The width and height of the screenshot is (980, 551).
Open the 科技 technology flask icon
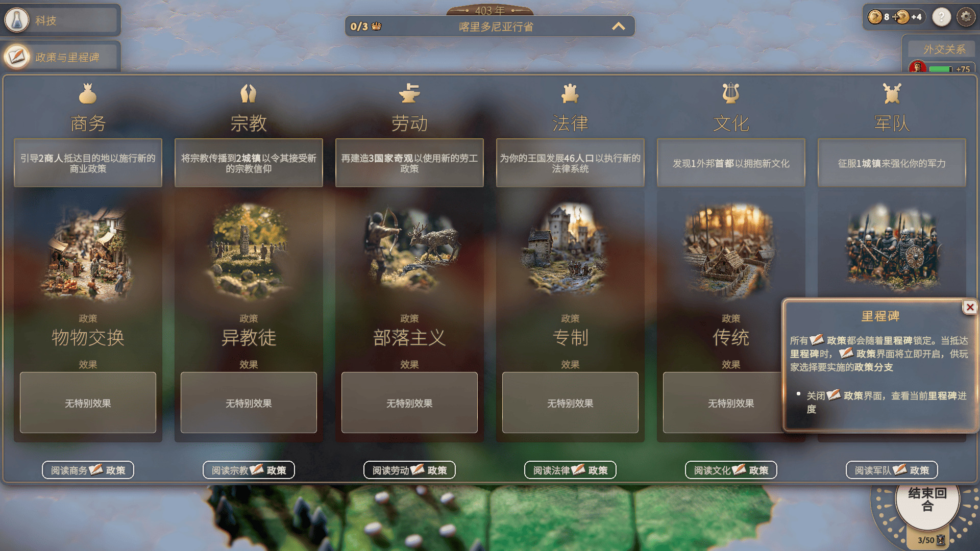[x=17, y=20]
